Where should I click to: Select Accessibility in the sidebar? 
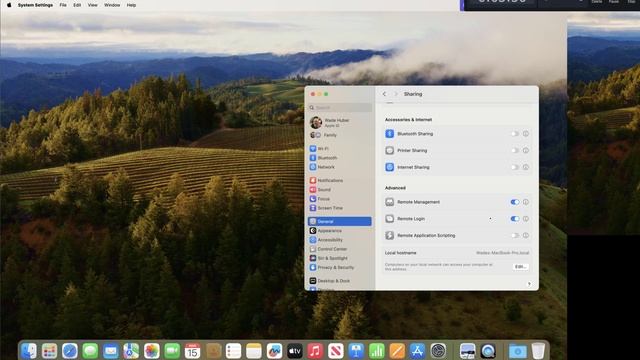point(340,240)
